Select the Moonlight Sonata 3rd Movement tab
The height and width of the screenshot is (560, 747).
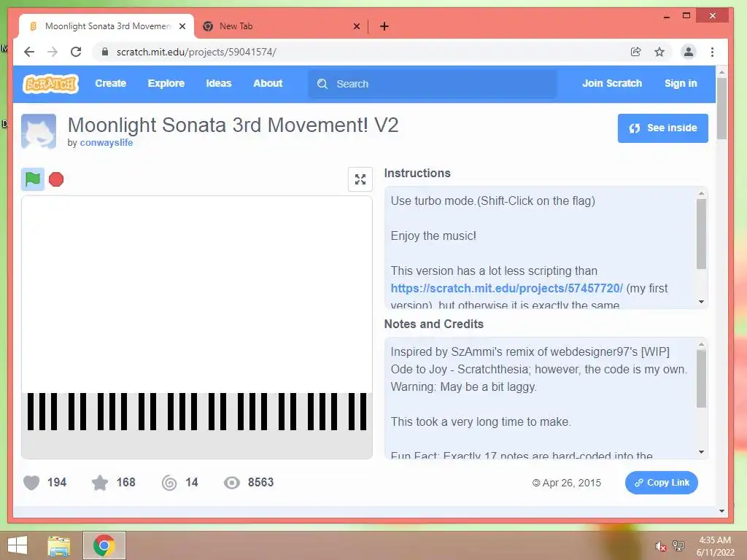(107, 26)
